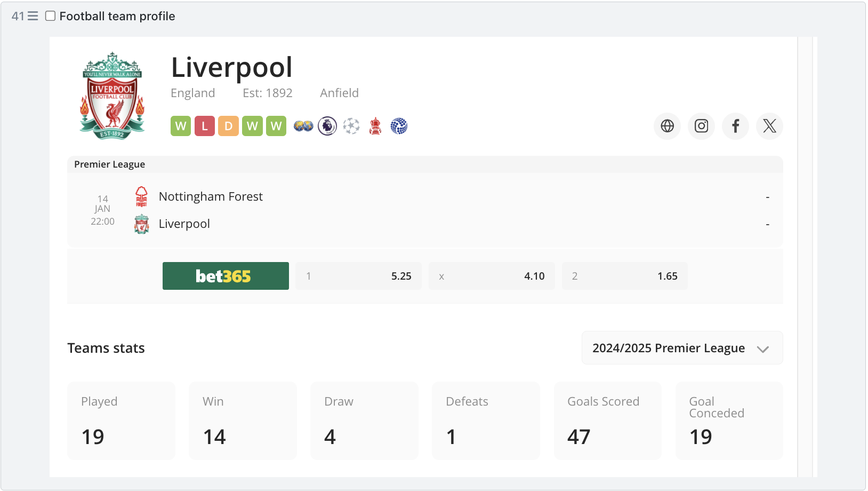Pick away win odds 1.65

(x=624, y=276)
